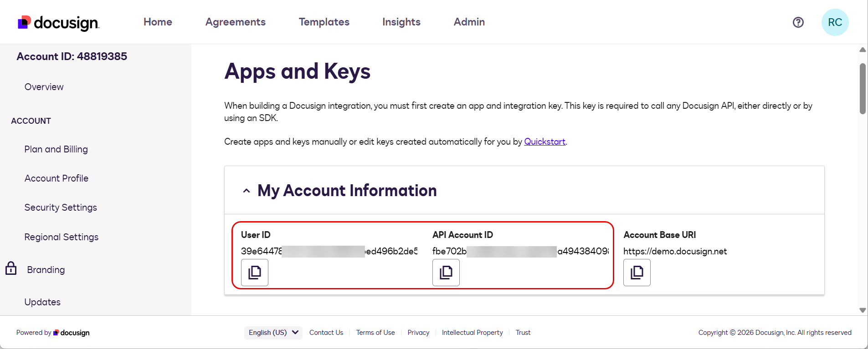Click the Apps and Keys heading
The width and height of the screenshot is (868, 349).
pyautogui.click(x=298, y=71)
